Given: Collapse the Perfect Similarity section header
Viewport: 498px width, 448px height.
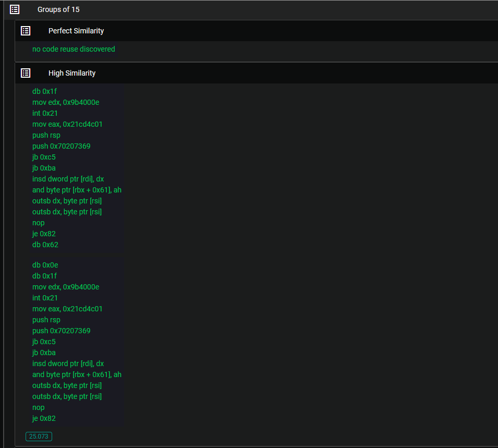Looking at the screenshot, I should (x=257, y=31).
